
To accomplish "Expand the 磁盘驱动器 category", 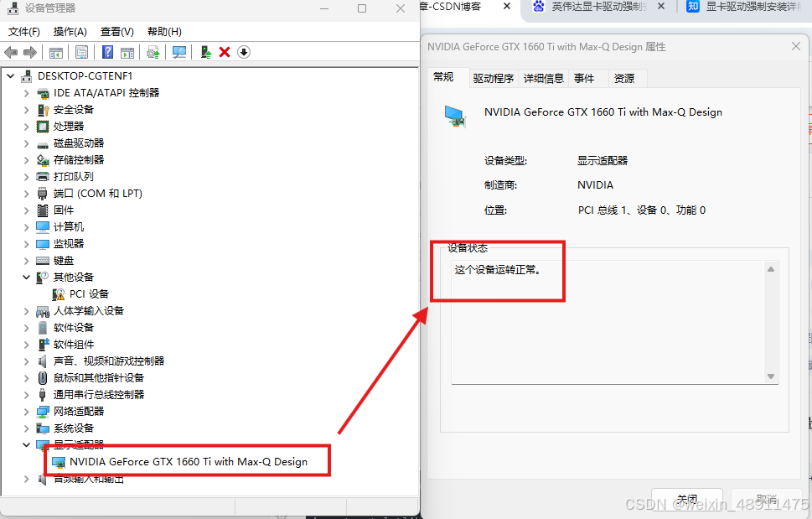I will tap(27, 143).
